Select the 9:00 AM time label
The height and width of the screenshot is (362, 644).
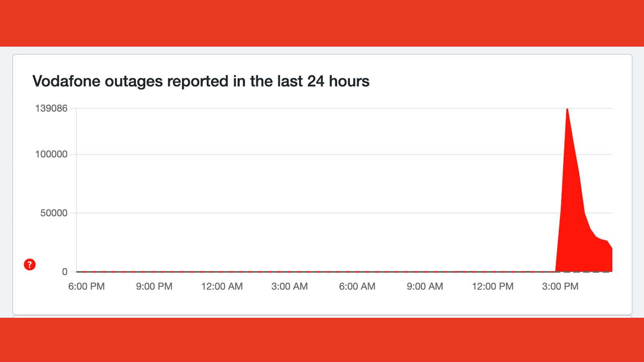425,286
